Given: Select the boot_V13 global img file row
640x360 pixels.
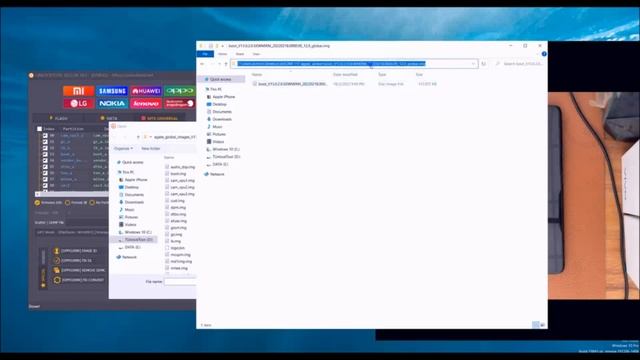Looking at the screenshot, I should pyautogui.click(x=345, y=84).
